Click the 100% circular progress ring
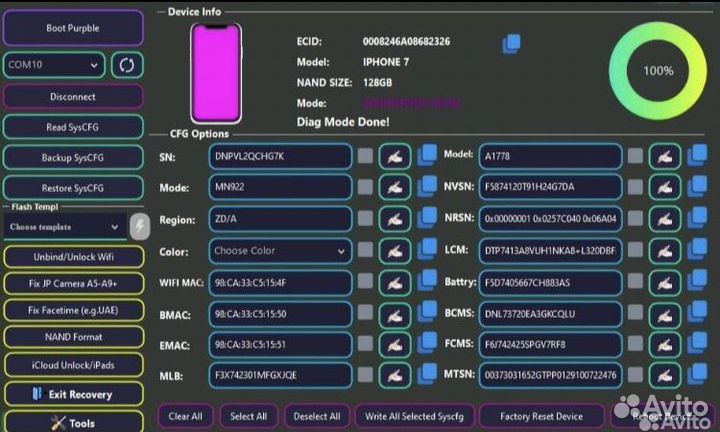 [657, 71]
